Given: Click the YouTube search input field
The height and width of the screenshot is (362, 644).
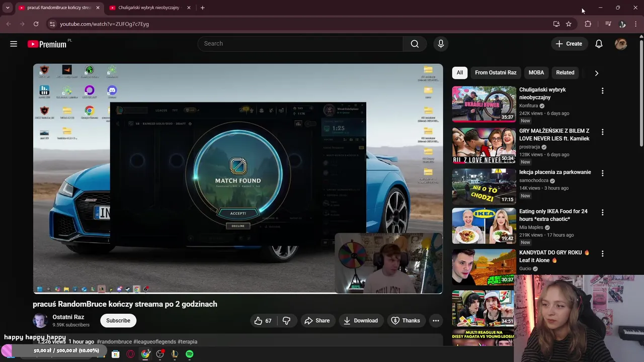Looking at the screenshot, I should click(x=300, y=44).
